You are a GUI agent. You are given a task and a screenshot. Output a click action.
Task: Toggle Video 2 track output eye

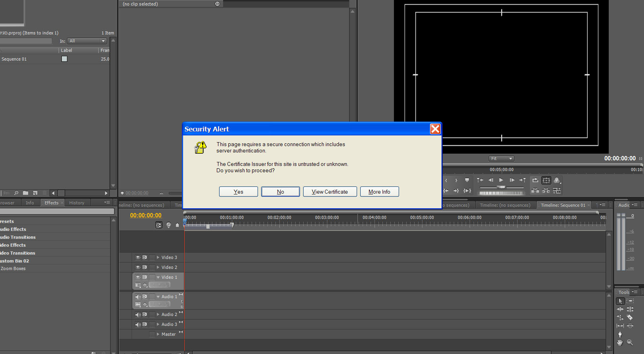(138, 267)
